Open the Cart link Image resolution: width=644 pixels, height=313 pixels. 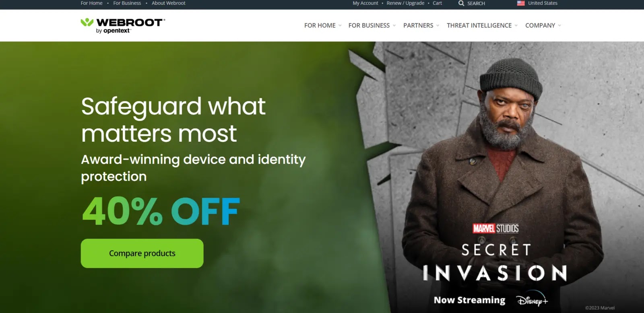coord(437,3)
